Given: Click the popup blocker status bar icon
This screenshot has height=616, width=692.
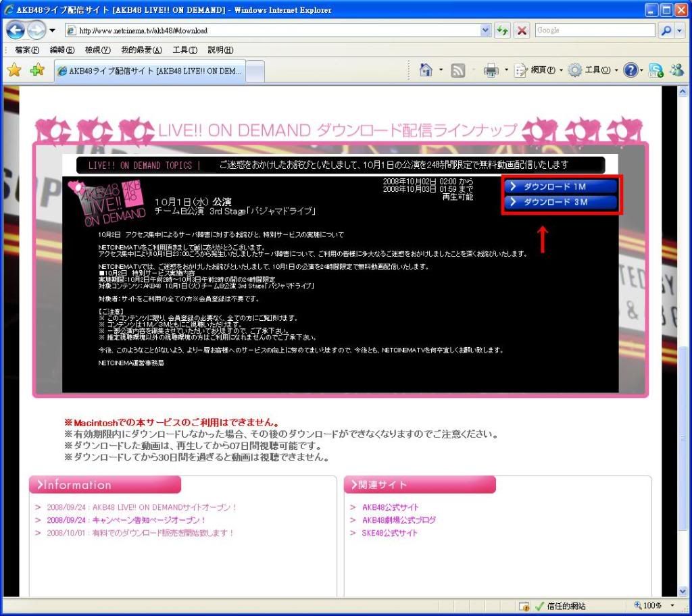Looking at the screenshot, I should coord(524,606).
